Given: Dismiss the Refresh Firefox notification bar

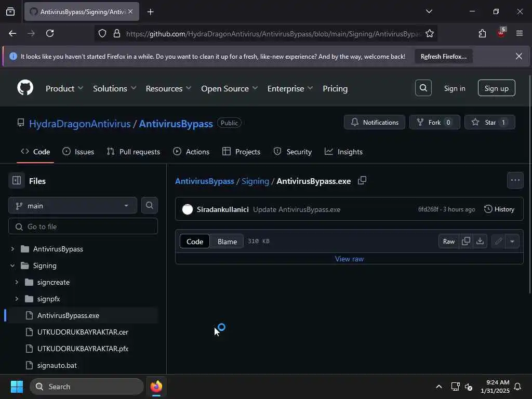Looking at the screenshot, I should pos(519,56).
